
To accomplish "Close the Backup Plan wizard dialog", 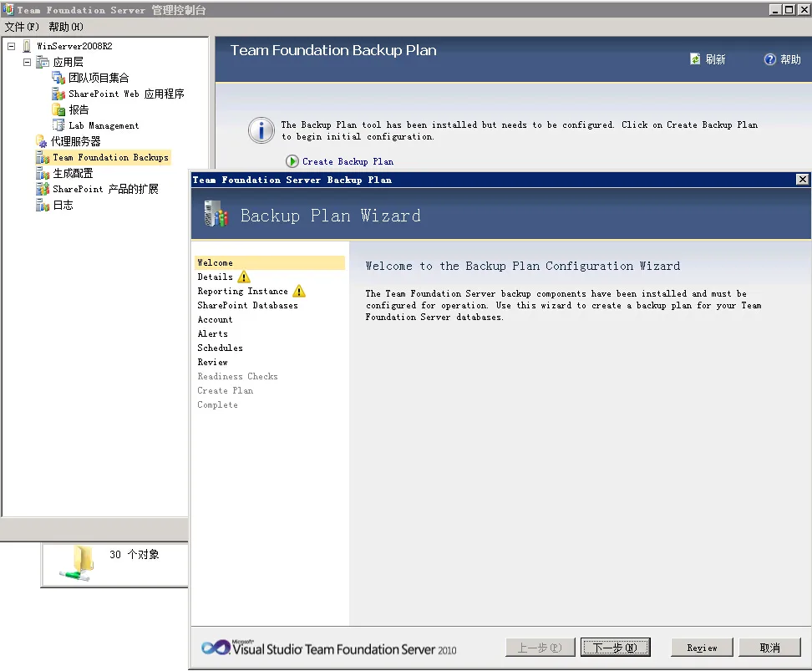I will pos(802,180).
